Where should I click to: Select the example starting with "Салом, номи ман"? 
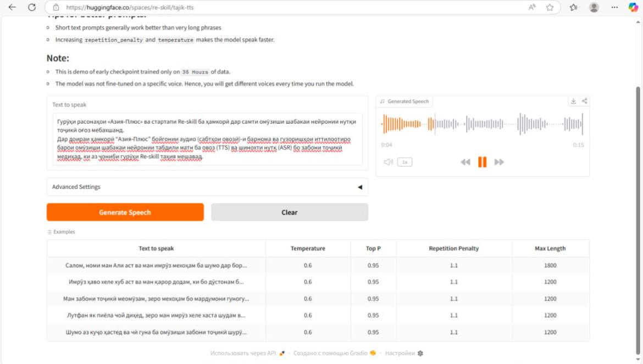(156, 265)
